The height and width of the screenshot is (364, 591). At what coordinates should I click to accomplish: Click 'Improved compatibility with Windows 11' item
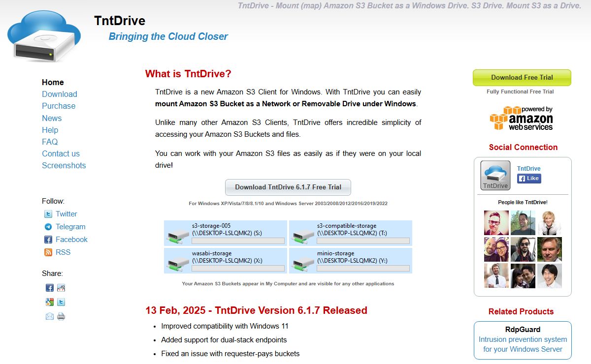coord(225,326)
